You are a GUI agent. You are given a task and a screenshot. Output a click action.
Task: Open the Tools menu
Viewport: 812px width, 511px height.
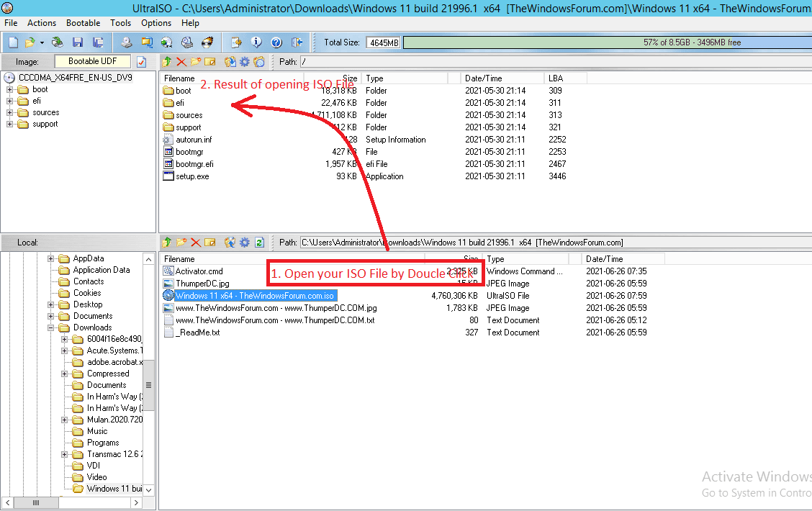120,22
